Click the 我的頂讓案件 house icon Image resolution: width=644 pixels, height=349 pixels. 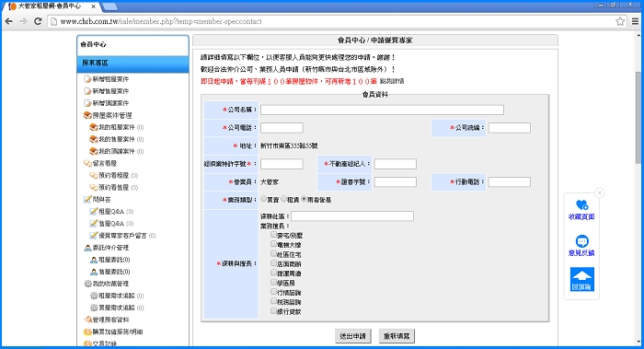94,151
